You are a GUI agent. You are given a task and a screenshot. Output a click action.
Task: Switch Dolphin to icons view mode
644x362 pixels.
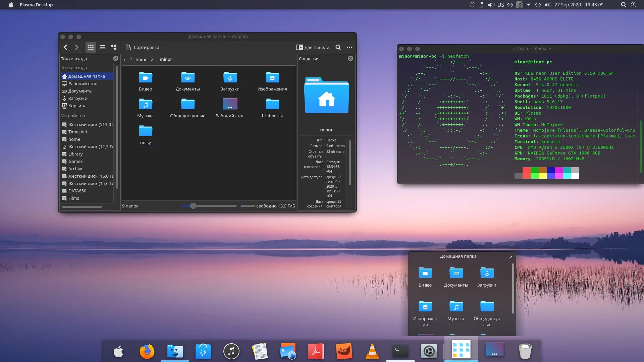pyautogui.click(x=91, y=47)
